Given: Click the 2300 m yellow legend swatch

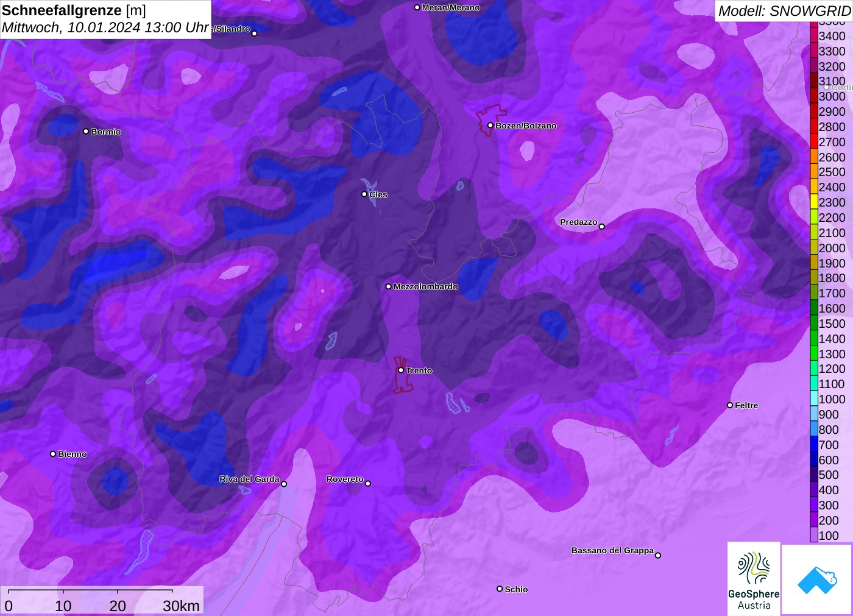Looking at the screenshot, I should (x=814, y=202).
